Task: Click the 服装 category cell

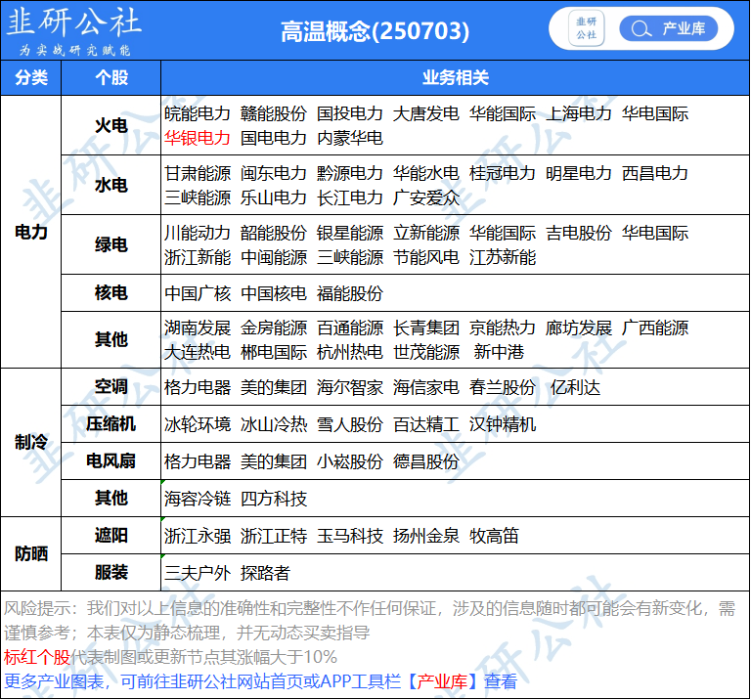Action: 111,572
